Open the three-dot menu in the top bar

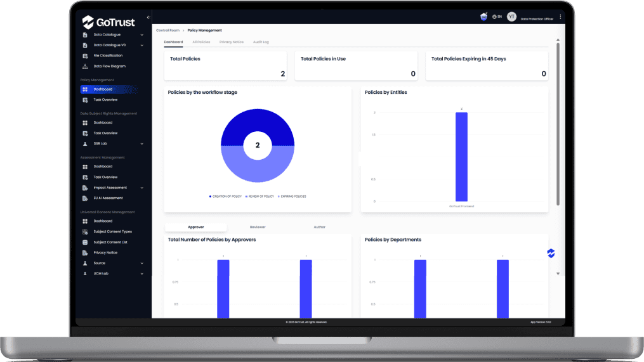[x=560, y=17]
